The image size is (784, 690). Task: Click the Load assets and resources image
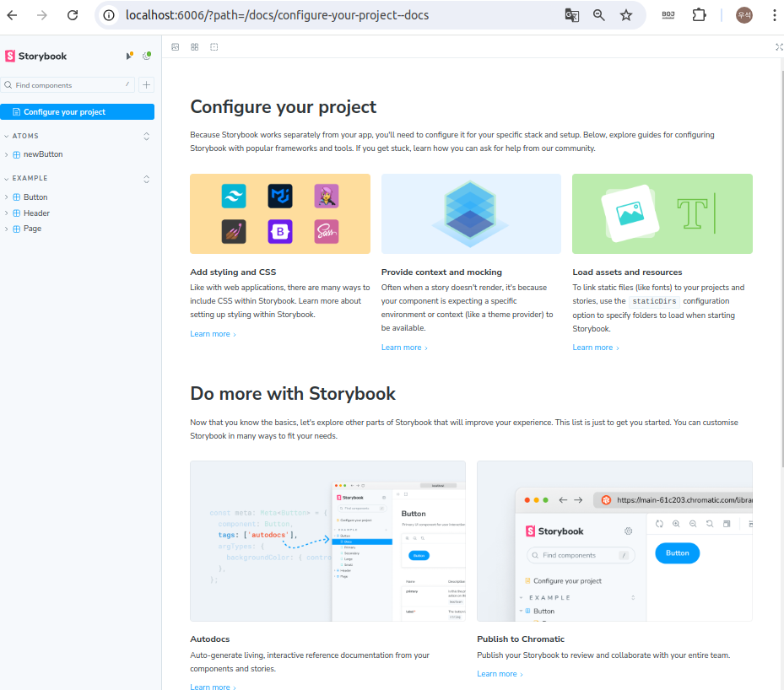(662, 214)
